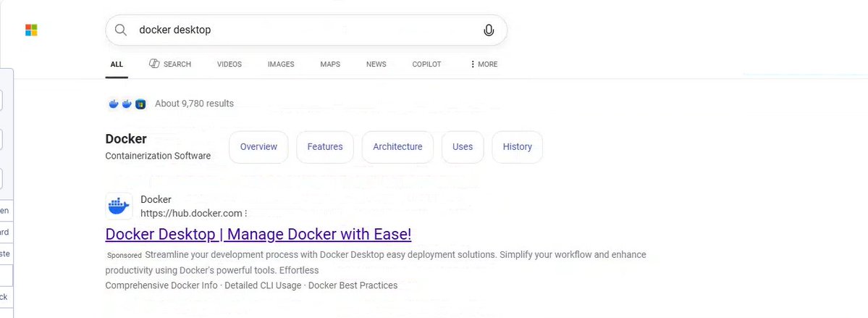This screenshot has height=318, width=868.
Task: Click the Features button
Action: pos(325,147)
